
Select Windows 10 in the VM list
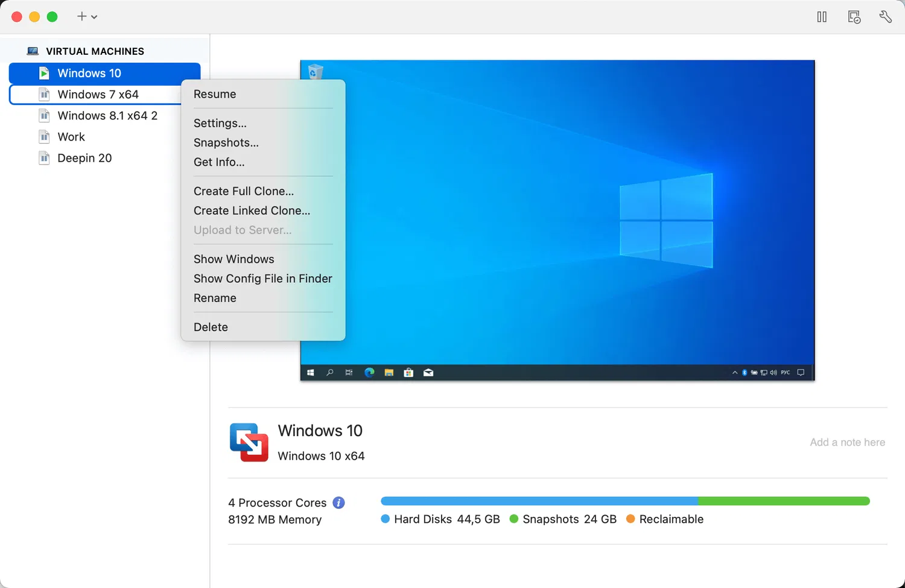tap(104, 73)
